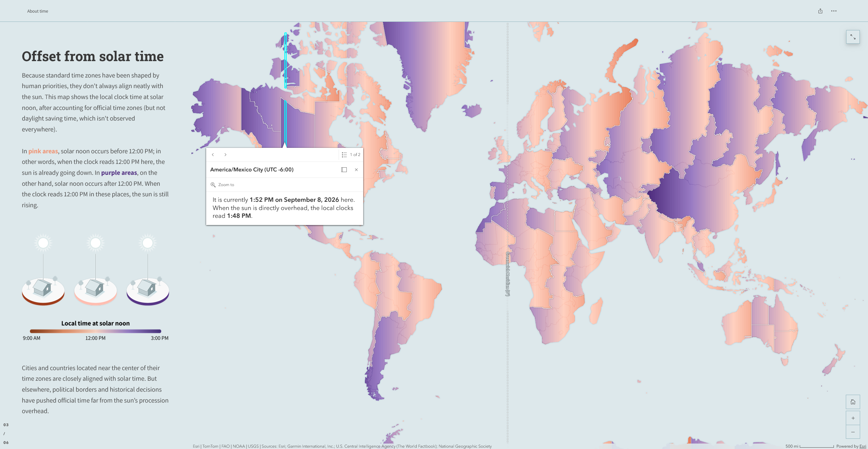Click the Greenwich Meridian label line
The image size is (868, 449).
pos(508,274)
